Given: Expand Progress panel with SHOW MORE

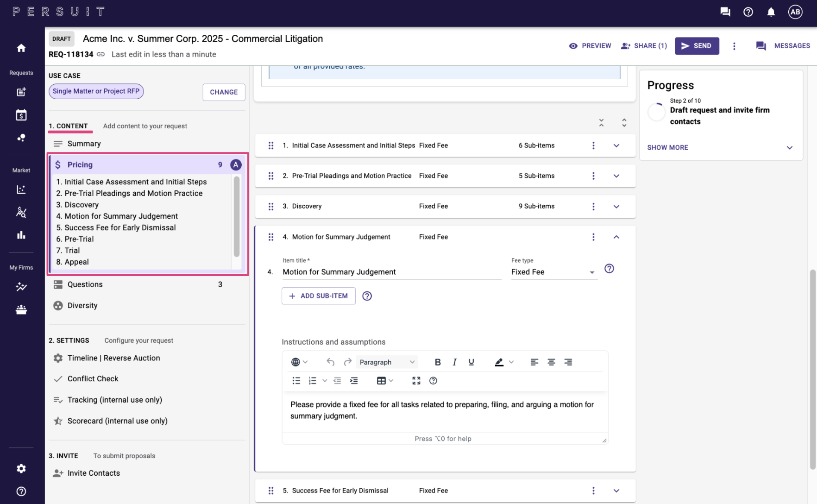Looking at the screenshot, I should click(x=721, y=147).
